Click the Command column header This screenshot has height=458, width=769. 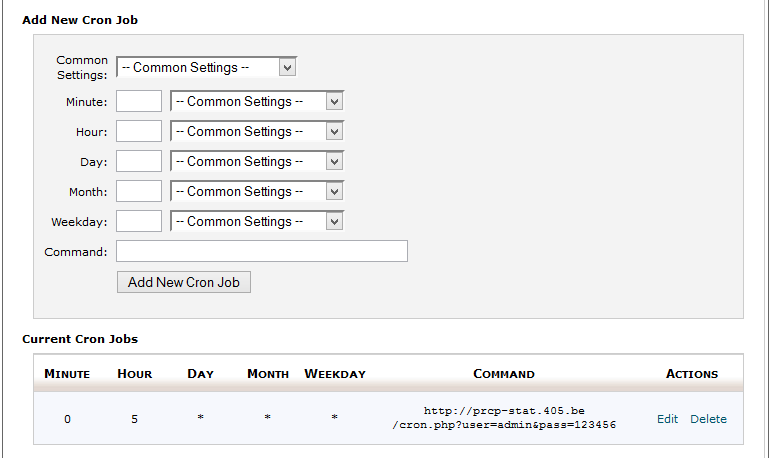504,374
